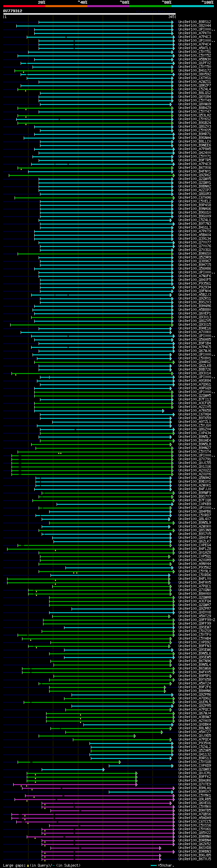The height and width of the screenshot is (868, 217).
Task: Open hit UniRef100_B6TVJ5
Action: pyautogui.click(x=195, y=859)
